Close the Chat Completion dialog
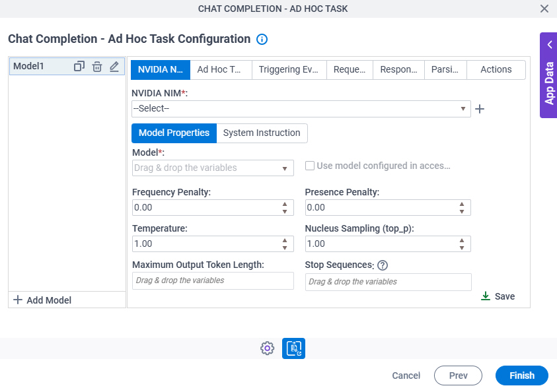Image resolution: width=557 pixels, height=392 pixels. 544,9
